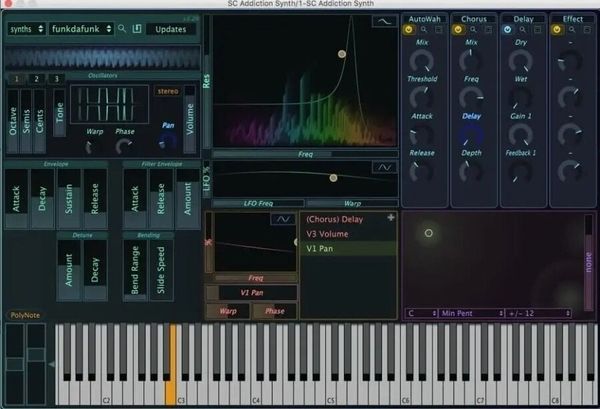Add a modulation target with plus icon

click(391, 218)
